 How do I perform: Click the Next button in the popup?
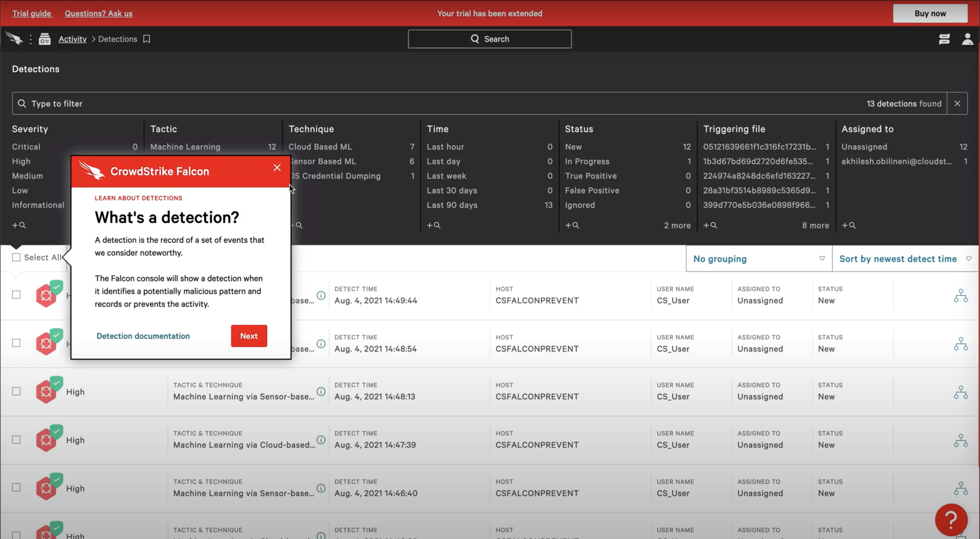[x=249, y=336]
